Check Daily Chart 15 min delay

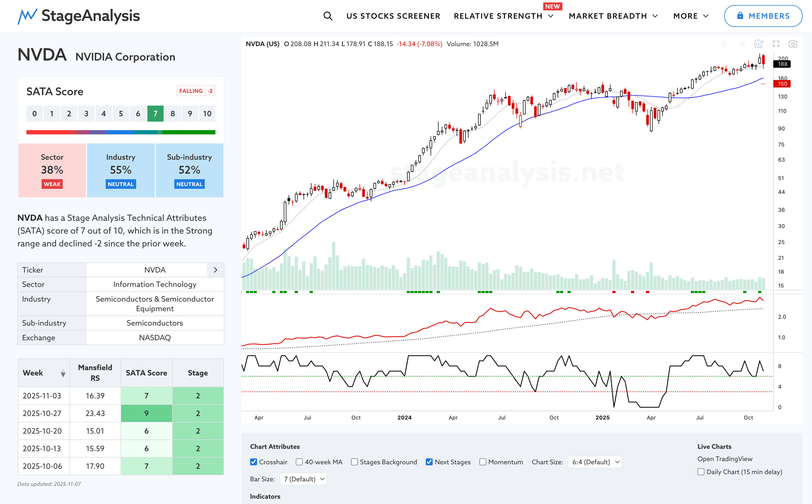coord(701,472)
